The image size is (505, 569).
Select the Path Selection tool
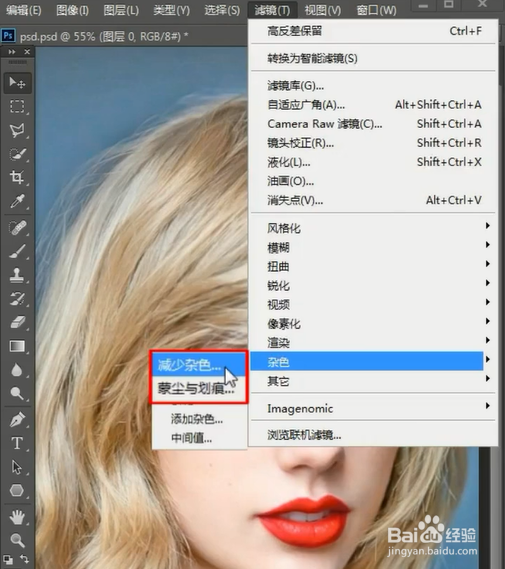pyautogui.click(x=17, y=467)
